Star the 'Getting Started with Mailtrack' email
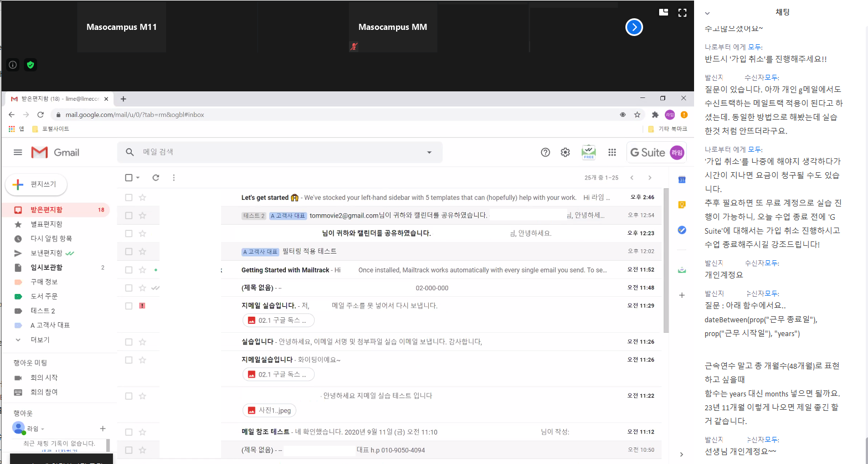 [142, 270]
